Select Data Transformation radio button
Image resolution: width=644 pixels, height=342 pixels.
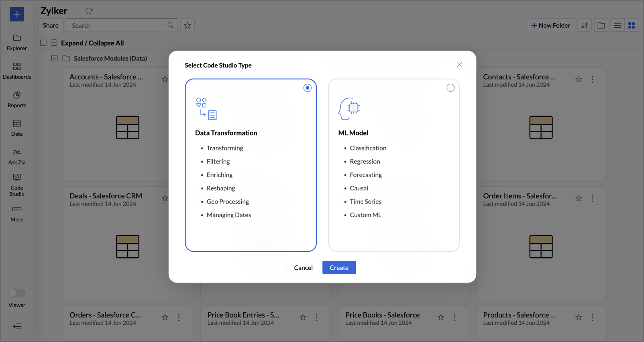click(x=308, y=88)
